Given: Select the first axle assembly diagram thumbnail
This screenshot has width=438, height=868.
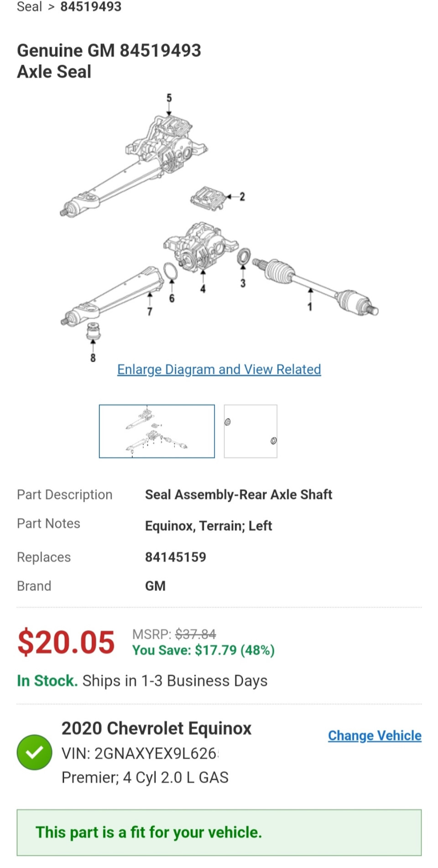Looking at the screenshot, I should [157, 431].
